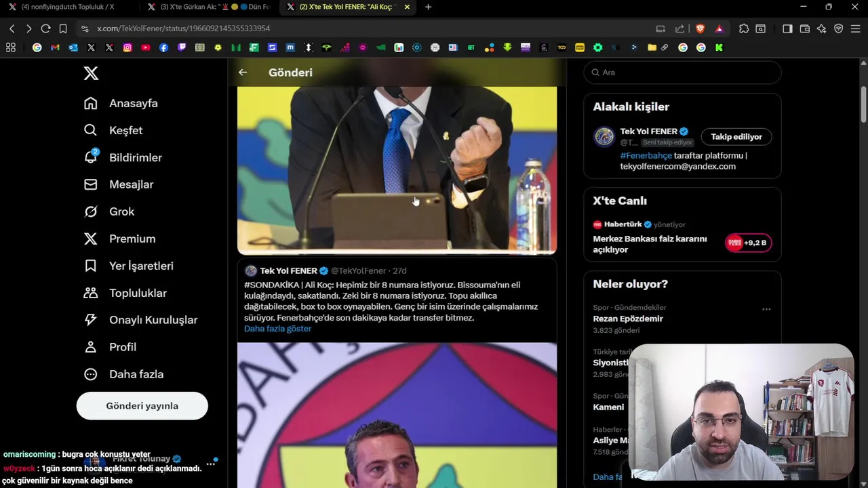This screenshot has width=868, height=488.
Task: Close the Tek Yol FENER tab
Action: point(407,7)
